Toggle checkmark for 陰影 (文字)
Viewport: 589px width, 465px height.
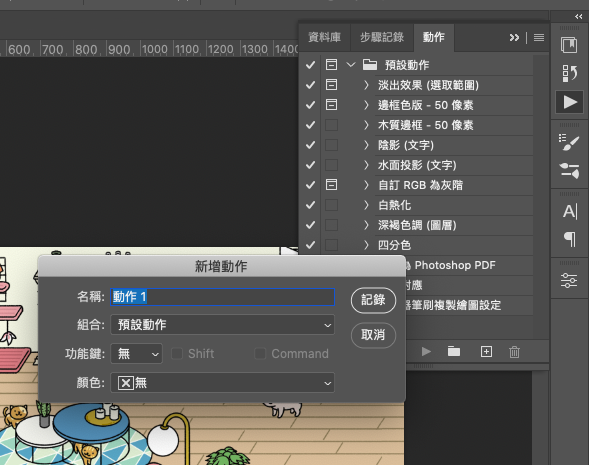coord(310,145)
